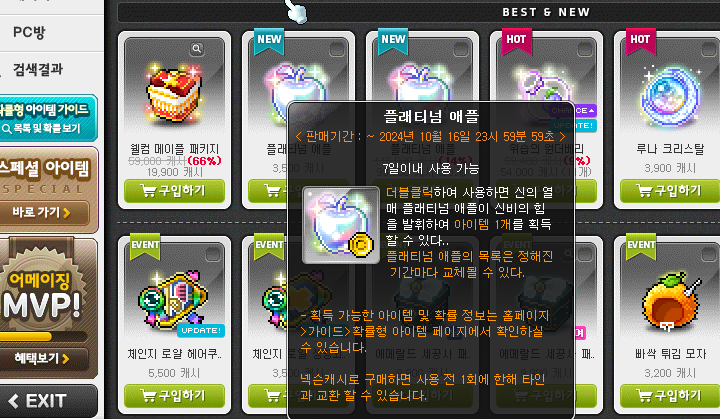Select the 빠싹 튀김 모자 item icon
The width and height of the screenshot is (720, 419).
pyautogui.click(x=670, y=301)
